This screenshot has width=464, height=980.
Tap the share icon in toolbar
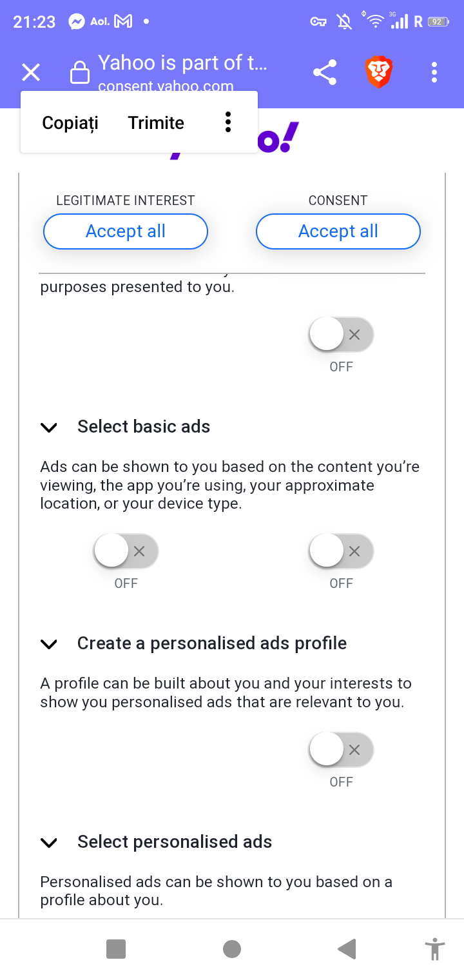click(325, 72)
